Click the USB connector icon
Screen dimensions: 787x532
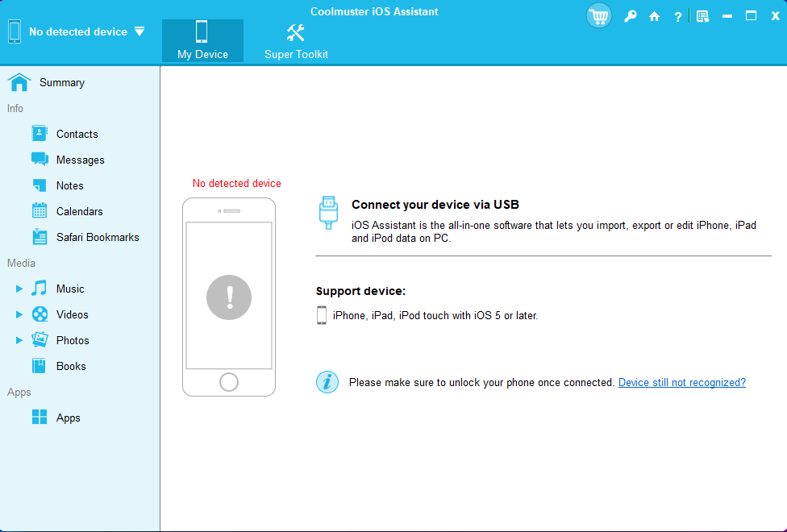click(x=328, y=213)
